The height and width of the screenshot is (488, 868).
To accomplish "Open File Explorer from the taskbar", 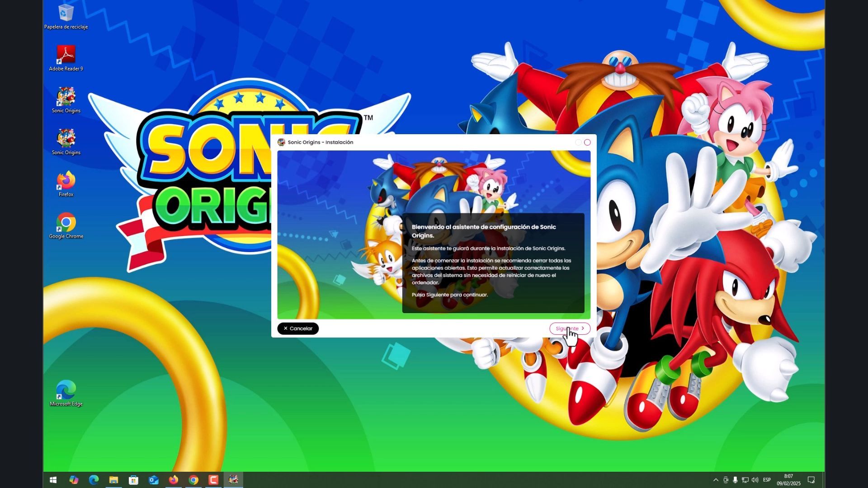I will [x=113, y=480].
